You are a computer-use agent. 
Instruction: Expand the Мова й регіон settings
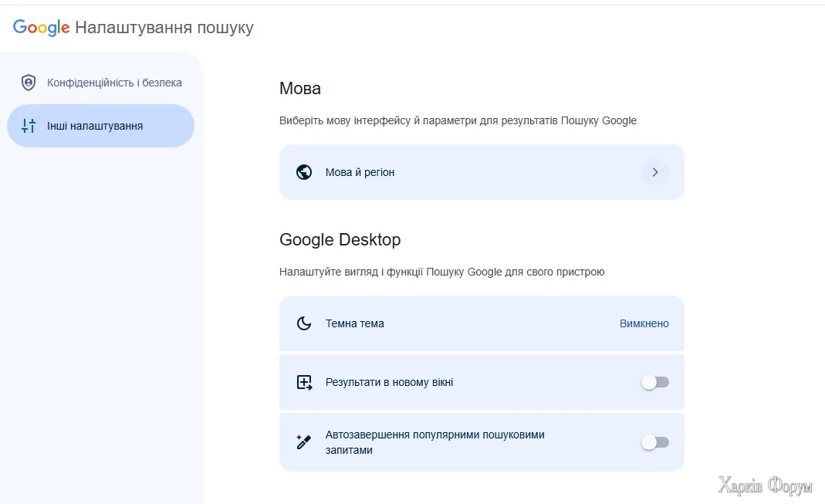[x=481, y=171]
